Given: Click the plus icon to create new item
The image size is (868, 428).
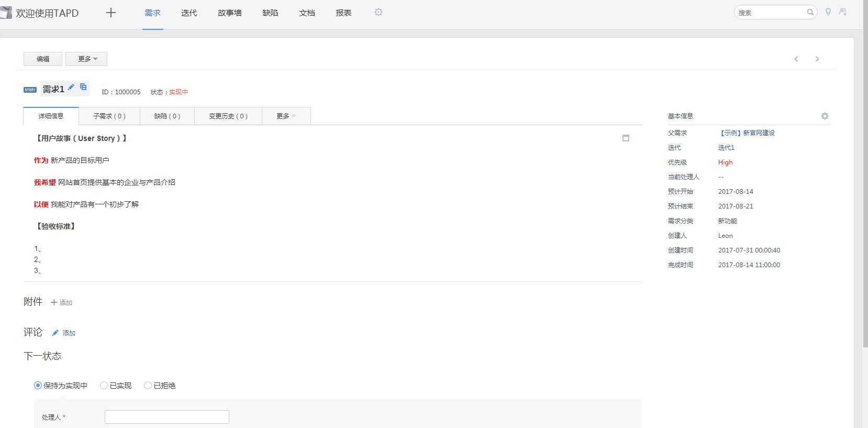Looking at the screenshot, I should [x=111, y=13].
